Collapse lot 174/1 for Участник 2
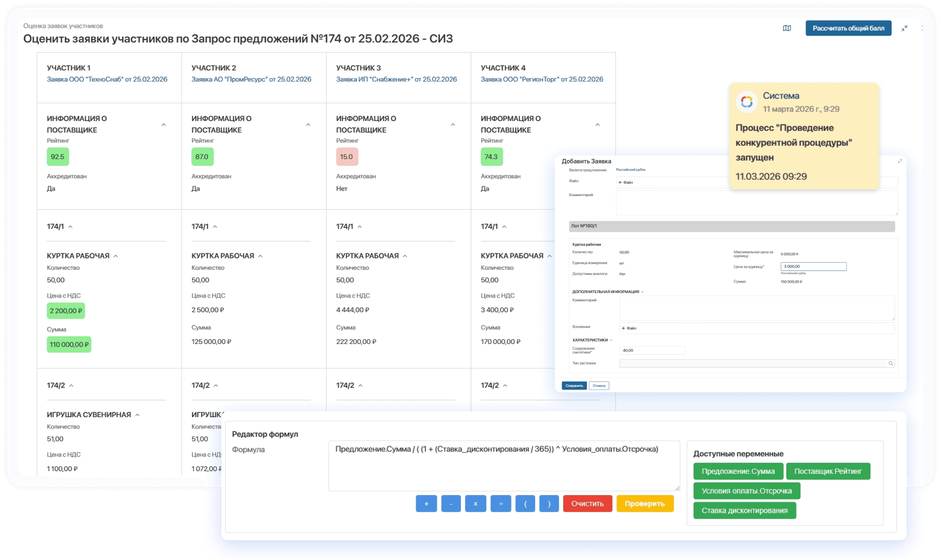 pos(215,227)
